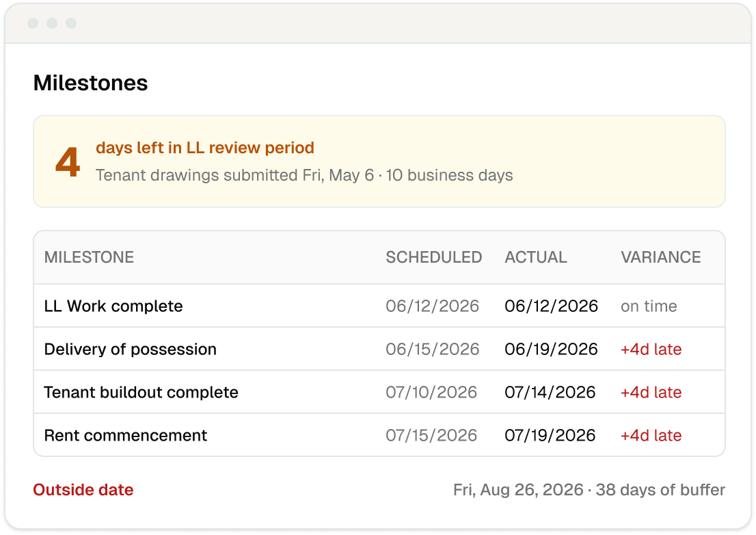Click scheduled date 06/15/2026

point(433,349)
